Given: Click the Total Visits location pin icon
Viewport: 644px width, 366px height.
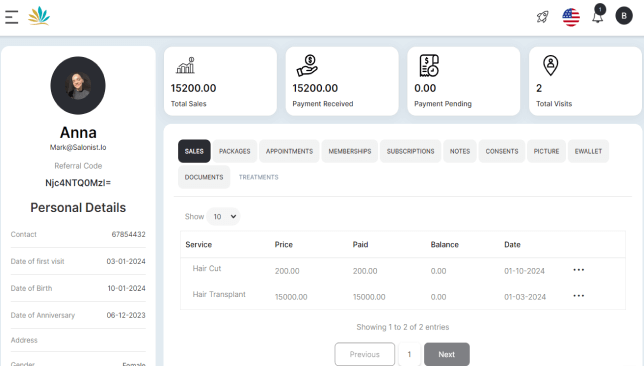Looking at the screenshot, I should coord(550,65).
